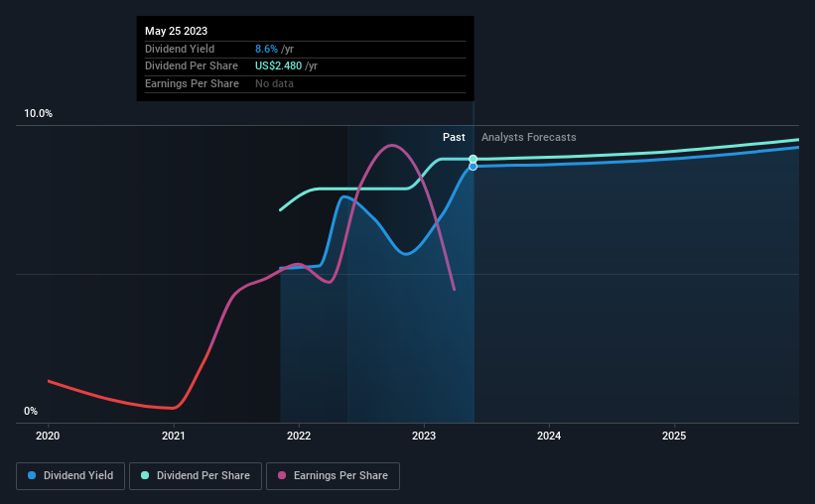
Task: Click the 2022 x-axis label
Action: click(x=299, y=436)
